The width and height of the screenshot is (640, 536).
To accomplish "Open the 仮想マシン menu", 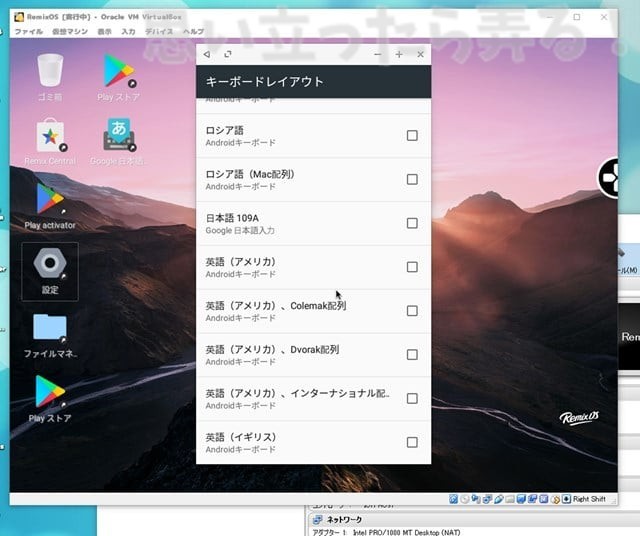I will click(70, 31).
